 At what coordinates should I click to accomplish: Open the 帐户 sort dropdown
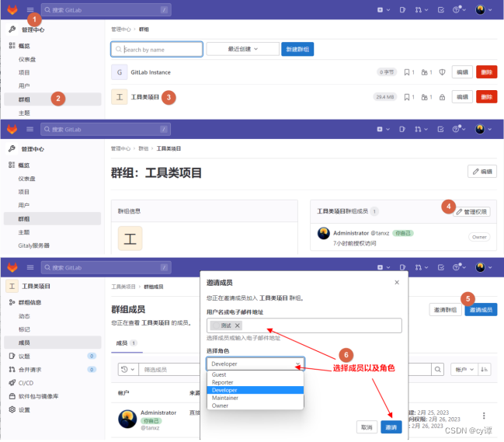pyautogui.click(x=464, y=369)
